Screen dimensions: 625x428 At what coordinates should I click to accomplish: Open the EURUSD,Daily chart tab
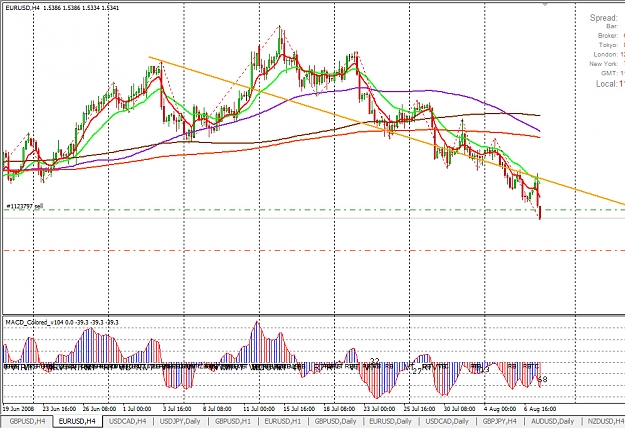click(x=390, y=421)
